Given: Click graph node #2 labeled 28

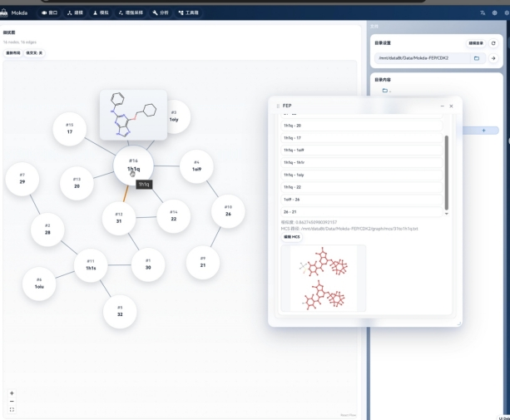Looking at the screenshot, I should click(x=47, y=230).
